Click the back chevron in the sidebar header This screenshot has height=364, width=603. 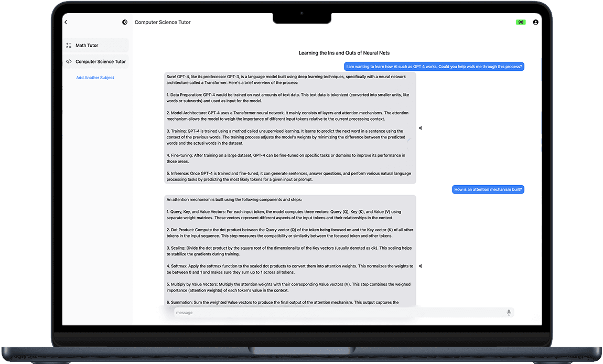click(x=66, y=22)
